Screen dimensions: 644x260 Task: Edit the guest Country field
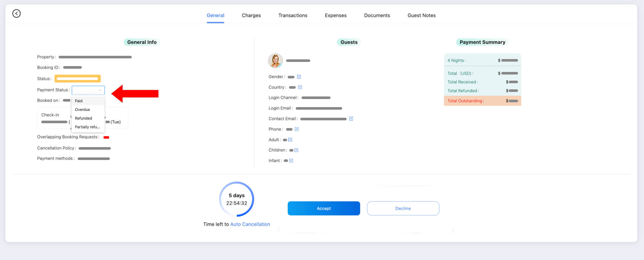[300, 87]
